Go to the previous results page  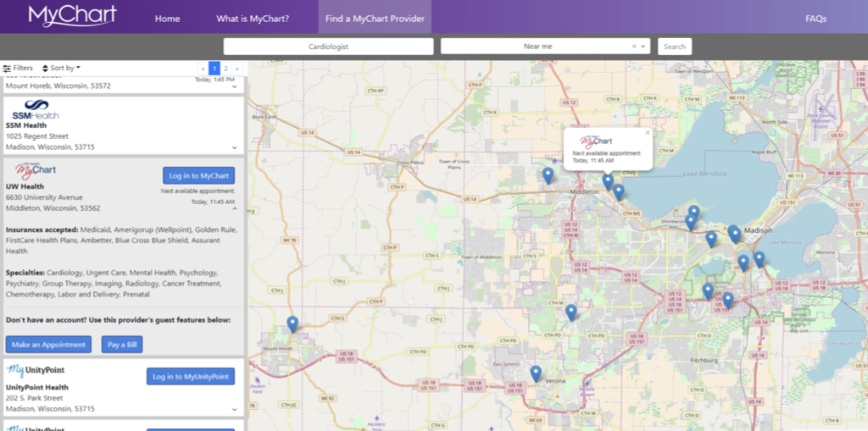203,69
